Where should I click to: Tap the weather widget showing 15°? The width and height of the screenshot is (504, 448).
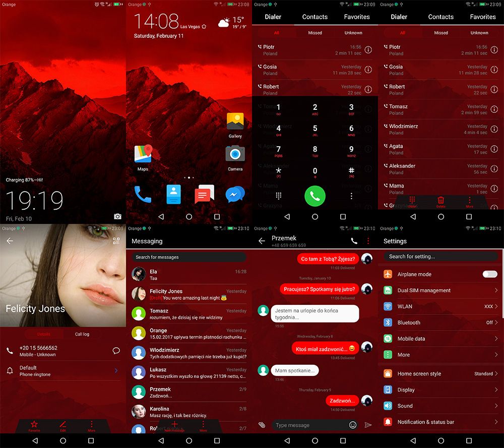click(x=232, y=23)
